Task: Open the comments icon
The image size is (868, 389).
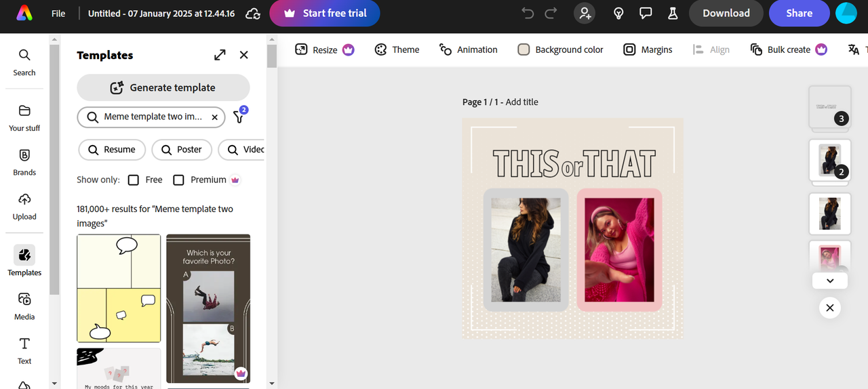Action: coord(646,13)
